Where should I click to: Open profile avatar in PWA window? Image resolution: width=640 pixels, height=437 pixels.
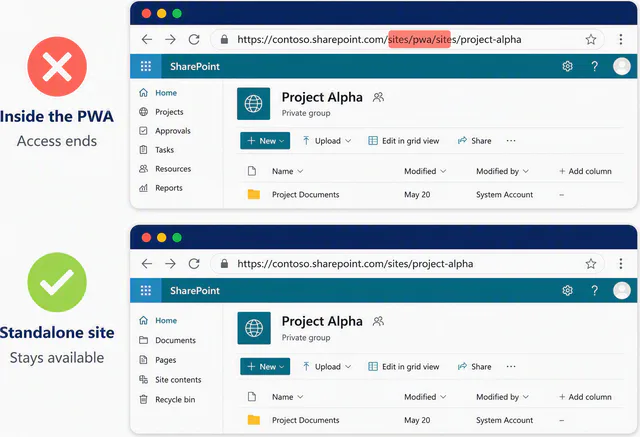[x=622, y=66]
